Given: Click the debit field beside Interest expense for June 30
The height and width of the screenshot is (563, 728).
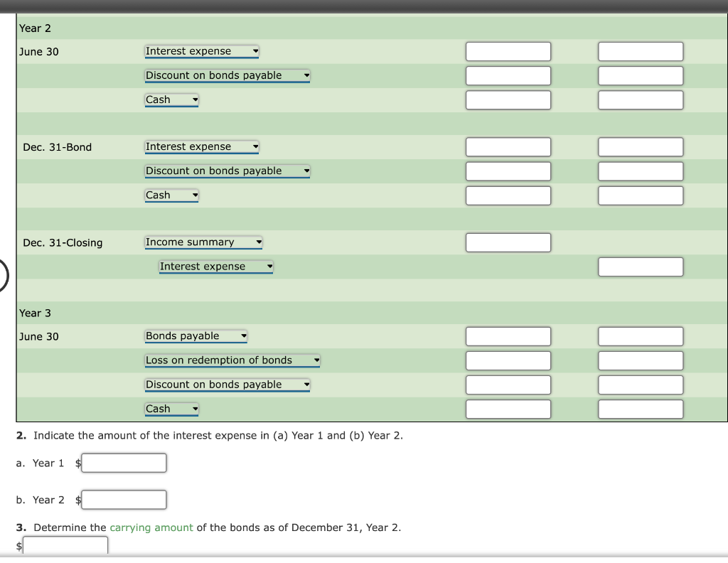Looking at the screenshot, I should (508, 51).
